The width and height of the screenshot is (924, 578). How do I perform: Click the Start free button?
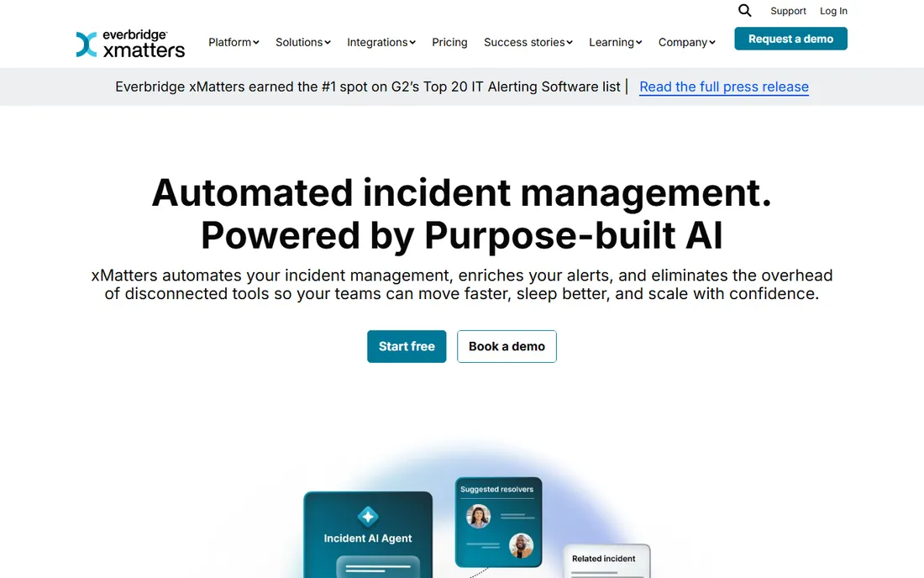click(407, 346)
